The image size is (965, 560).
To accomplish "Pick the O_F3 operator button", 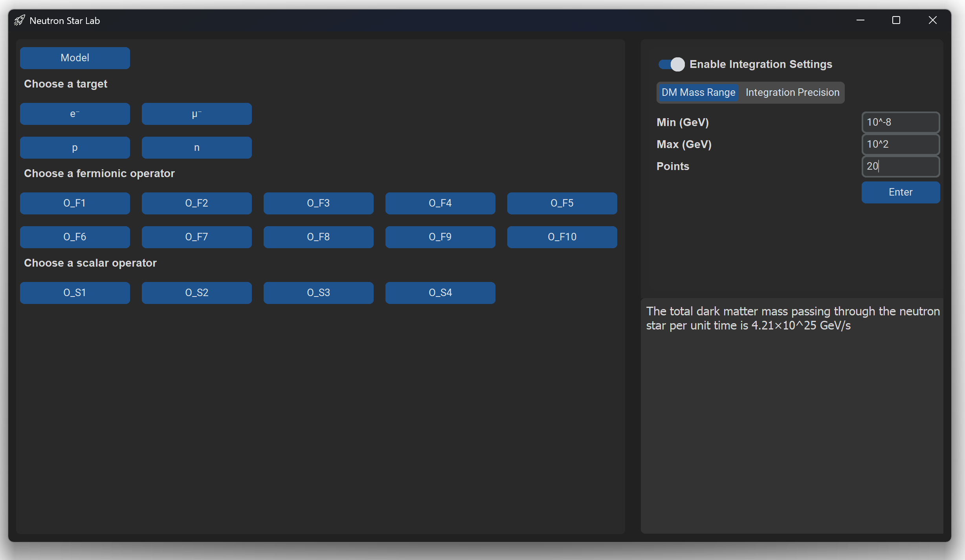I will tap(318, 203).
